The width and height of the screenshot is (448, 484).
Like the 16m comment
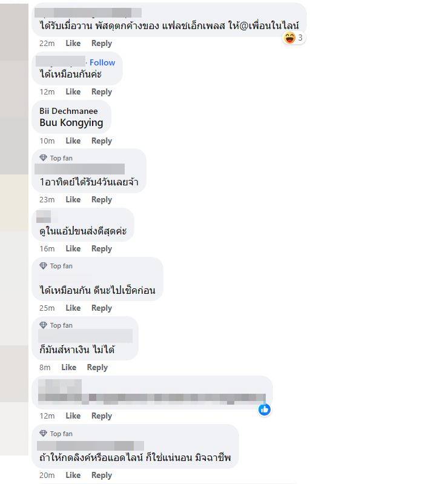point(73,248)
